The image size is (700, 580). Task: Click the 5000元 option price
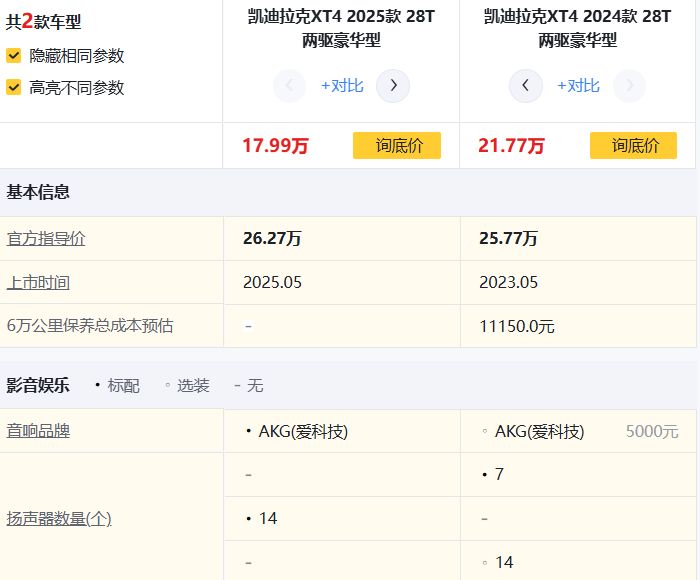coord(652,431)
